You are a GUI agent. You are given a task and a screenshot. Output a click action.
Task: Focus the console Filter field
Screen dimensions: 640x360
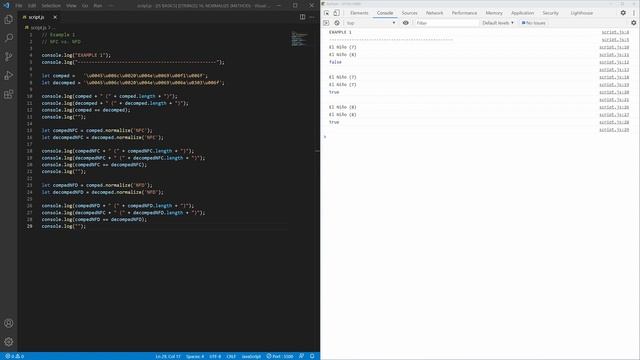[446, 23]
